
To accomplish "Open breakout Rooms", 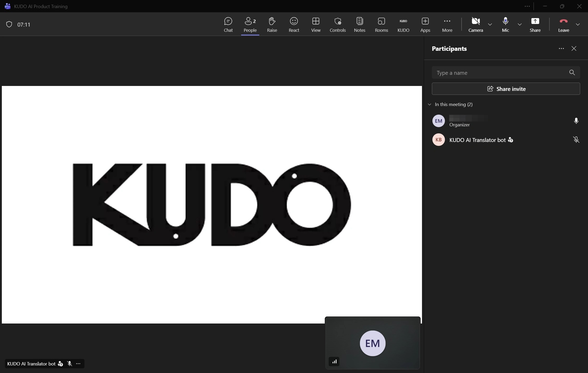I will pos(381,24).
